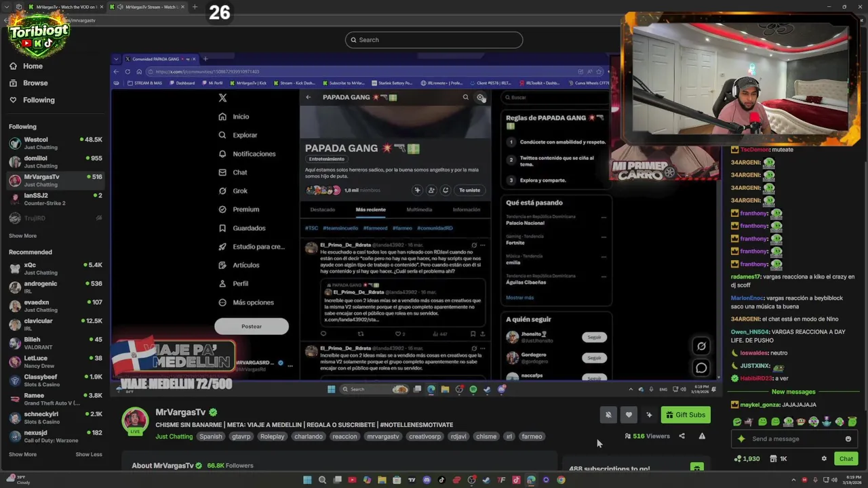868x488 pixels.
Task: Open Inicio in streamed X sidebar
Action: (x=233, y=117)
